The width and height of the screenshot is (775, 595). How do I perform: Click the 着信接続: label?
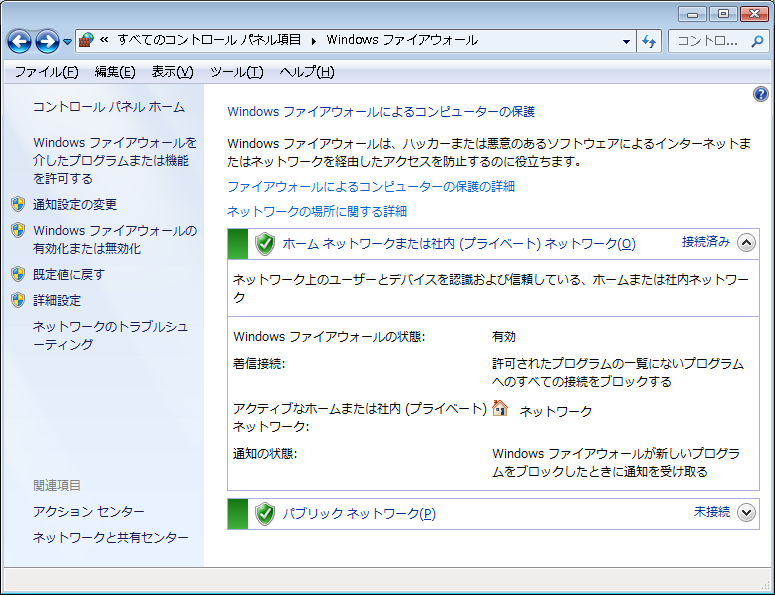tap(259, 364)
